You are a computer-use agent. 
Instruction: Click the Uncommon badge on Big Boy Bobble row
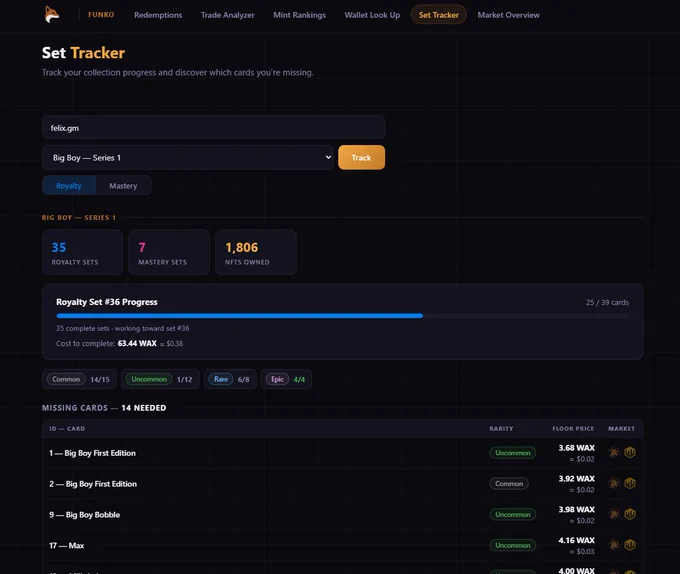[x=513, y=514]
